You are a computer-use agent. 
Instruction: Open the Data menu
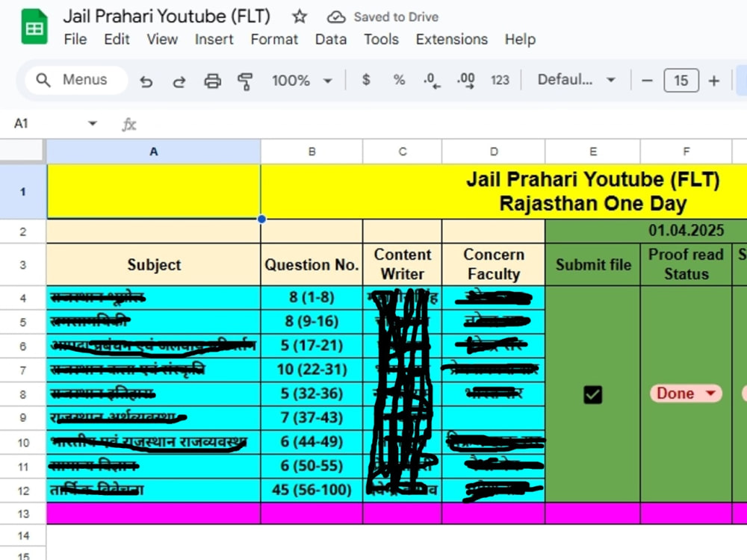click(331, 39)
